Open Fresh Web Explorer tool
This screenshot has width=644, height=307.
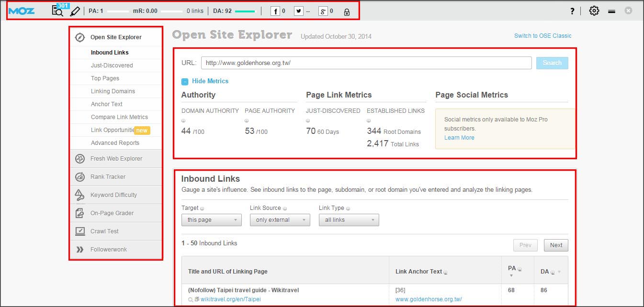point(116,159)
